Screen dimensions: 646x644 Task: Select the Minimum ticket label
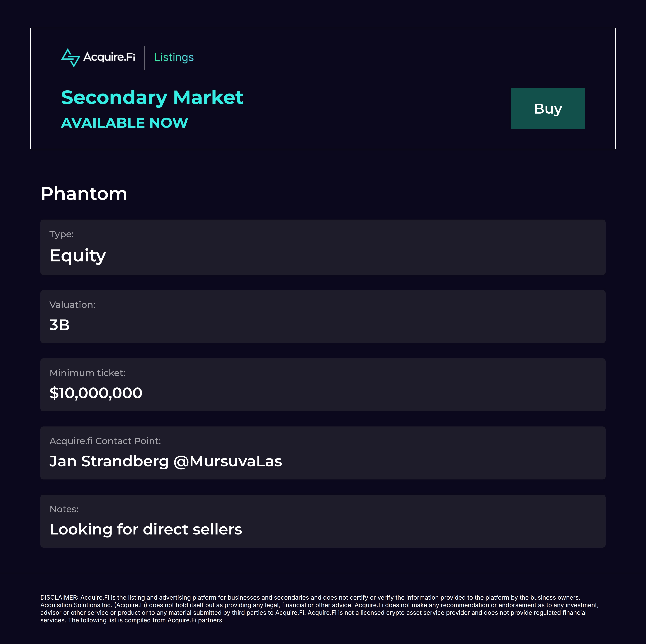87,373
